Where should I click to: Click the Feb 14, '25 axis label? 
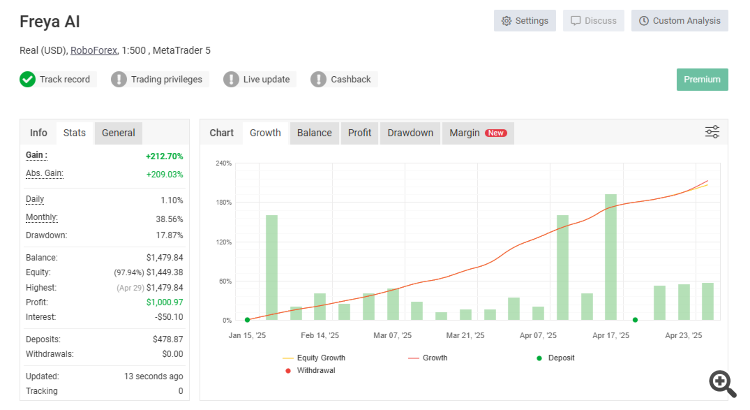[320, 335]
